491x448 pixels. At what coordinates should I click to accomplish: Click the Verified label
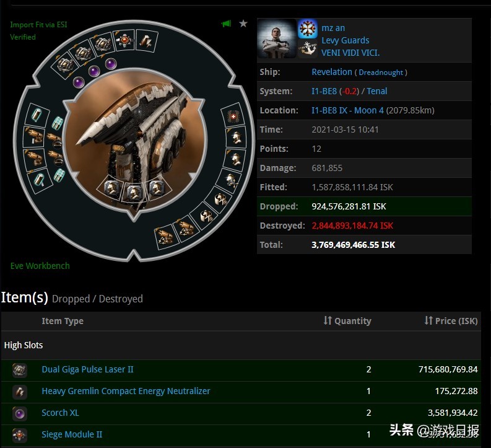click(x=23, y=37)
